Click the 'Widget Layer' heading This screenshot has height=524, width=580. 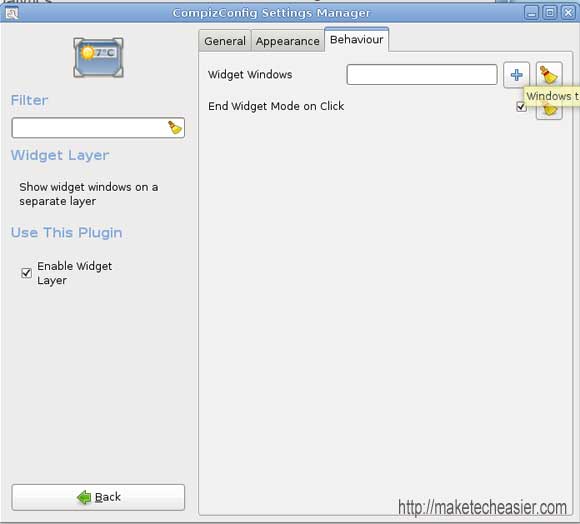(60, 155)
